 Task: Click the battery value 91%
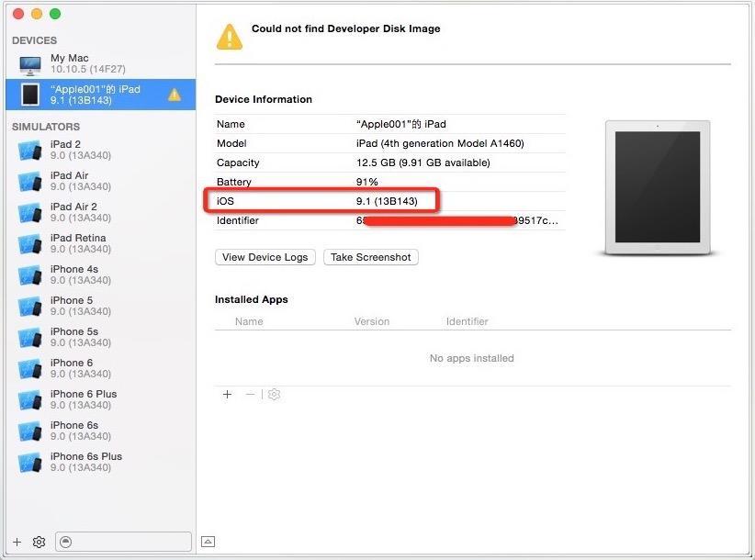[x=366, y=182]
